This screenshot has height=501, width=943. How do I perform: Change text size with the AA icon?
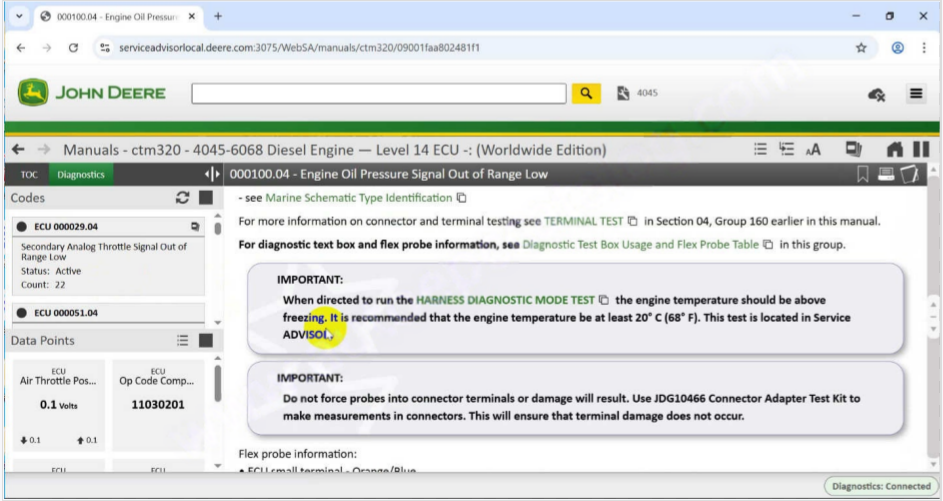(x=813, y=150)
